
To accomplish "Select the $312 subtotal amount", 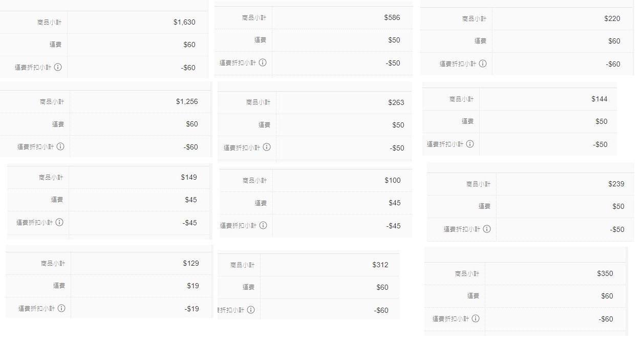I will 380,265.
